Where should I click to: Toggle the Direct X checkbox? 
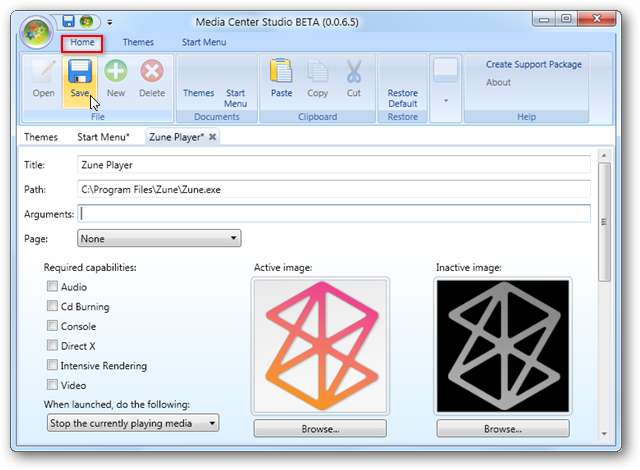52,346
